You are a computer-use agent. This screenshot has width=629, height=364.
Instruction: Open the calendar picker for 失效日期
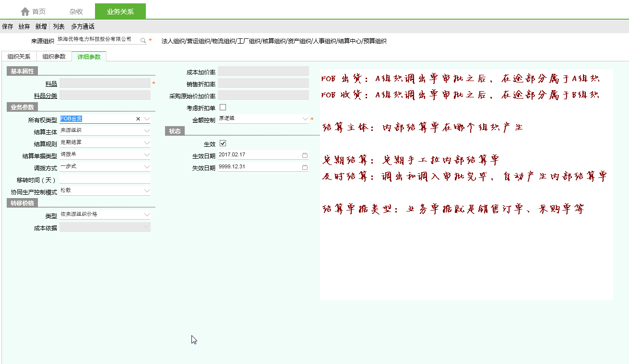(305, 167)
